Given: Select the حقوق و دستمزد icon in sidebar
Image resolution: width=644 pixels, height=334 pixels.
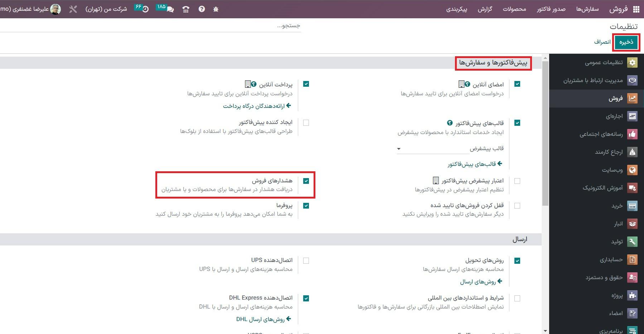Looking at the screenshot, I should (633, 277).
